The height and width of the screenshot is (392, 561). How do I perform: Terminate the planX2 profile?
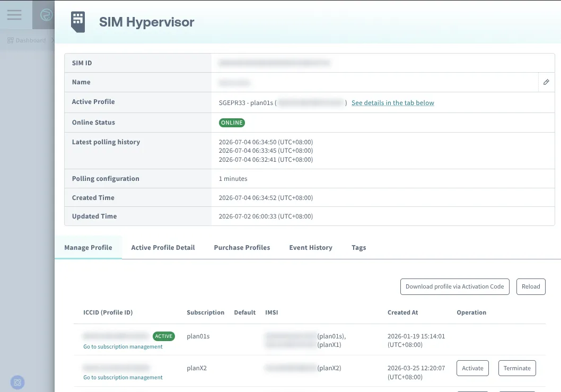coord(517,368)
